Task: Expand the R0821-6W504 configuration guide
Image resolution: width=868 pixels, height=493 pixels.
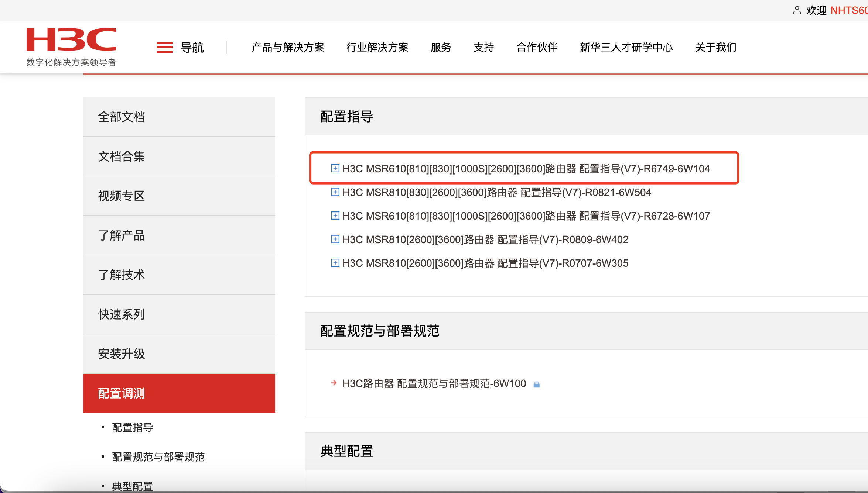Action: pos(335,192)
